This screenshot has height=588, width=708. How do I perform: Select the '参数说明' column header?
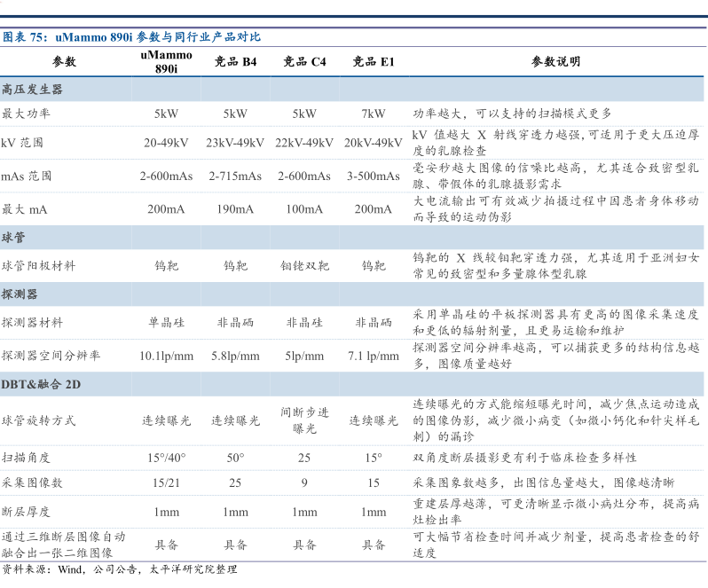(x=555, y=62)
